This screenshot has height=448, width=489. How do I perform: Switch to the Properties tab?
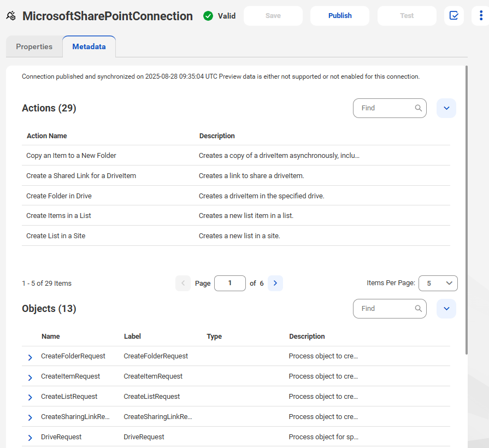[34, 46]
